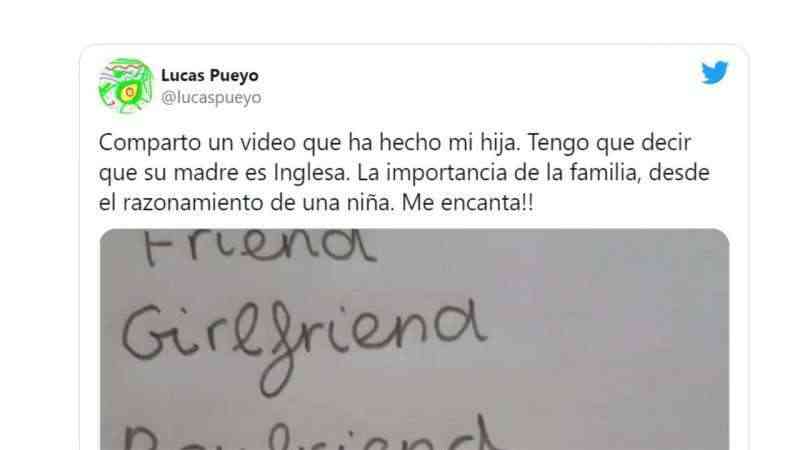Click the word hija in the tweet
Viewport: 800px width, 450px height.
coord(499,143)
